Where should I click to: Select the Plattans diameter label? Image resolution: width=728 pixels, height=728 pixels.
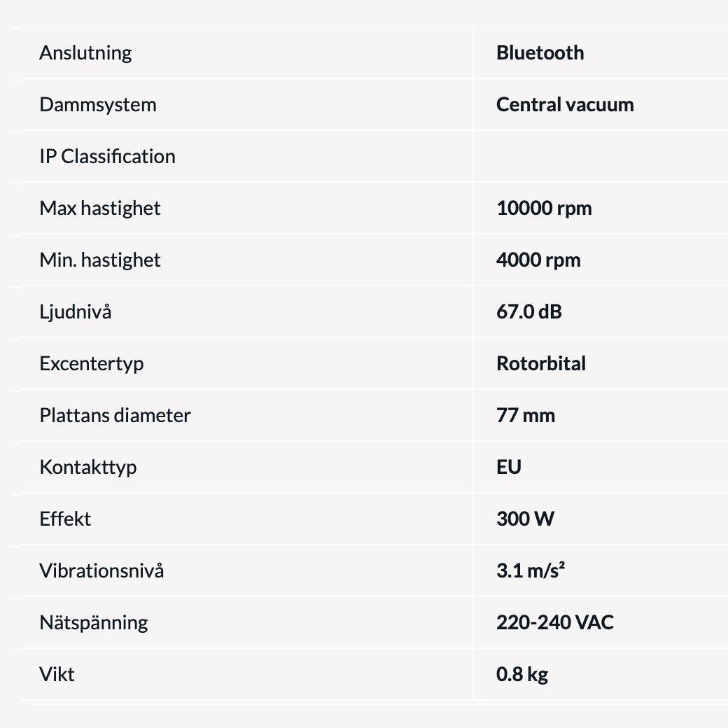tap(115, 416)
